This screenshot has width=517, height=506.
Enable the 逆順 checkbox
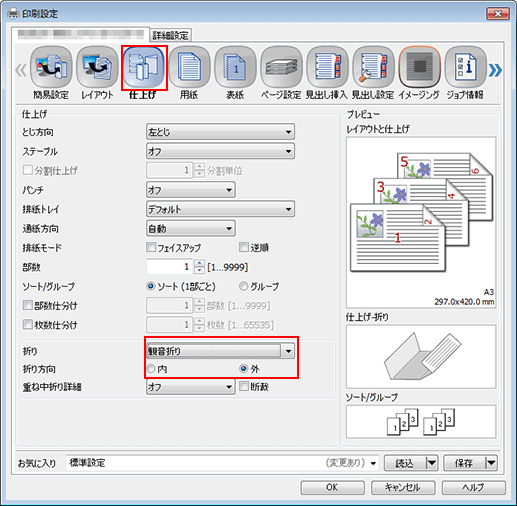tap(244, 247)
